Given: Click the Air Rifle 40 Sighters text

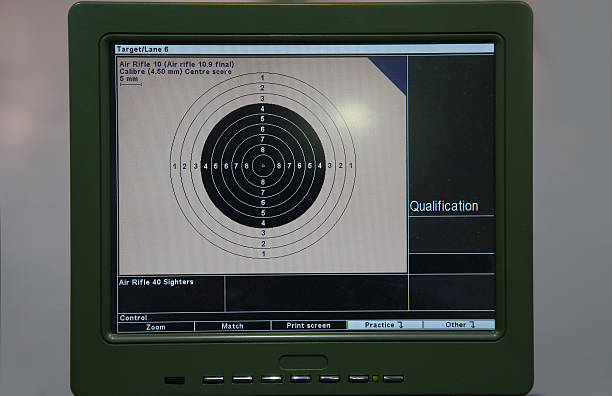Looking at the screenshot, I should [x=156, y=282].
